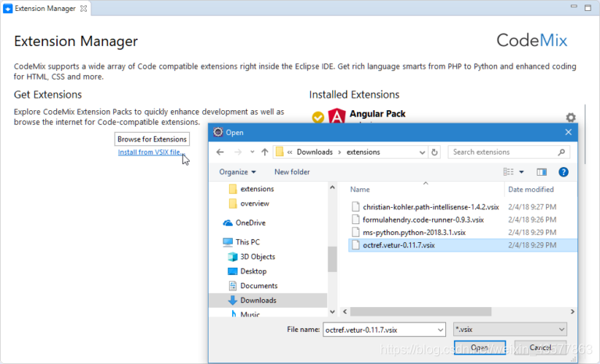Click file list scroll right arrow

coord(572,312)
